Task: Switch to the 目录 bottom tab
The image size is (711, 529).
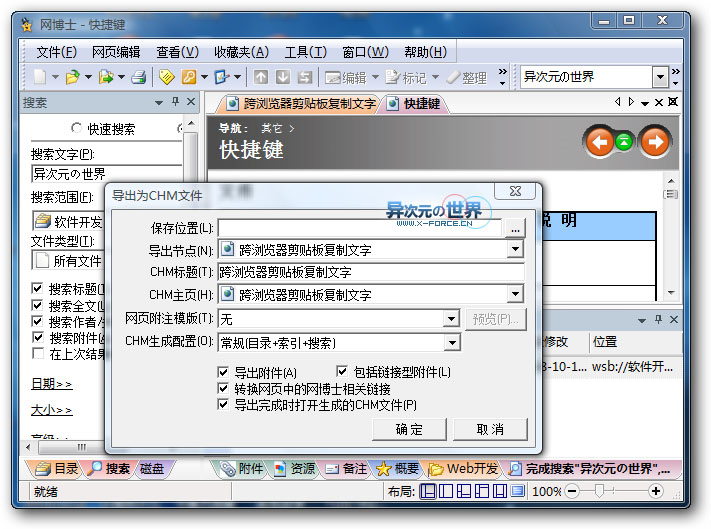Action: pyautogui.click(x=56, y=469)
